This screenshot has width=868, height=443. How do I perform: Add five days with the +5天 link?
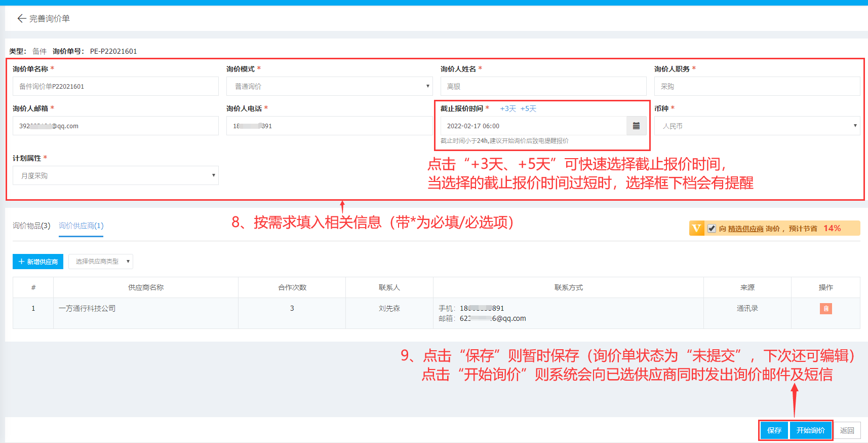click(528, 108)
